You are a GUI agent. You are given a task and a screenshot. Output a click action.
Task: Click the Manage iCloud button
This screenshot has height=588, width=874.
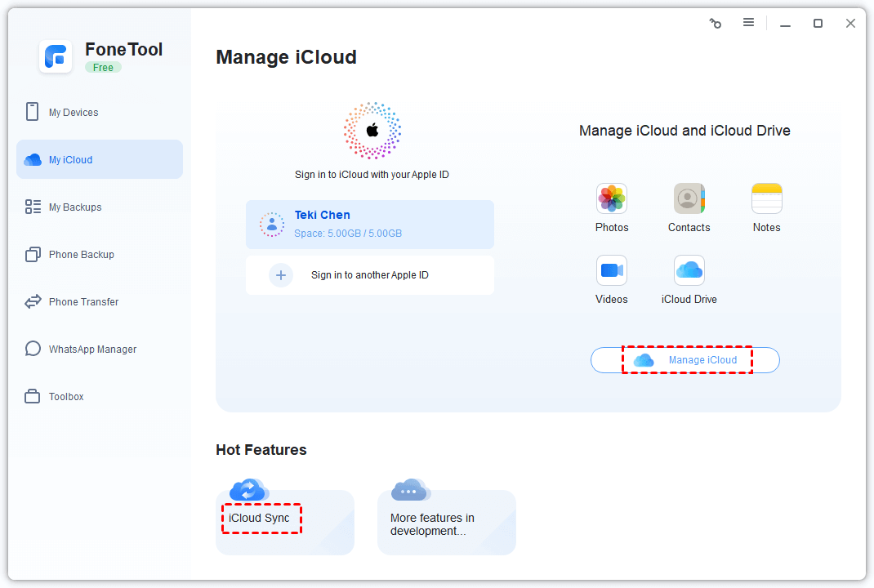685,360
